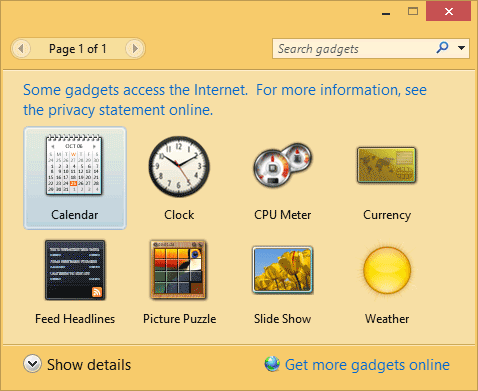Open Get more gadgets online link

click(367, 365)
